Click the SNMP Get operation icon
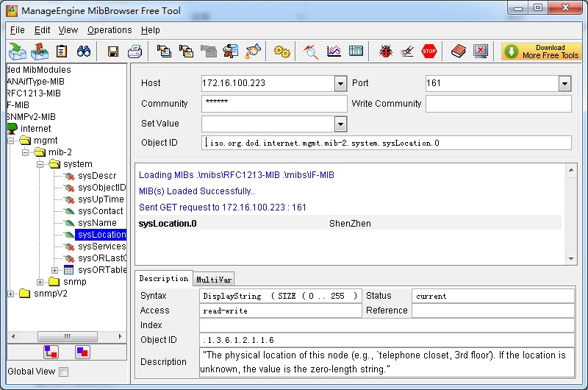588x390 pixels. tap(164, 52)
